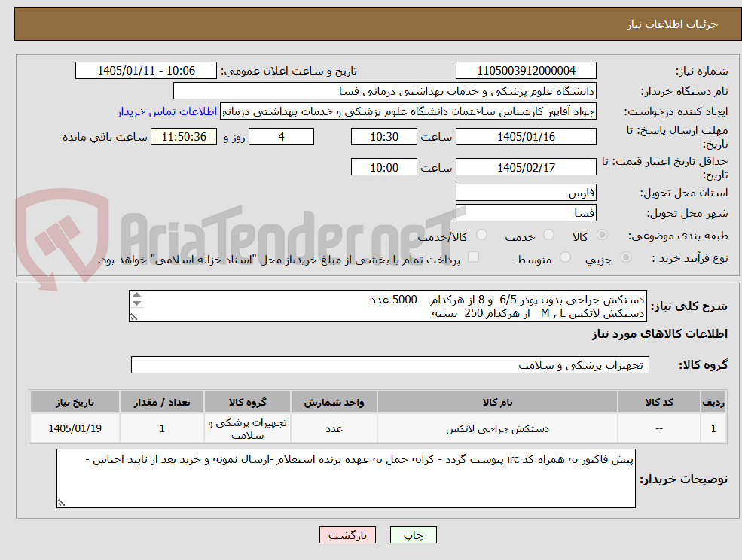Click remaining days field showing 4
Screen dimensions: 742x560
(x=281, y=137)
